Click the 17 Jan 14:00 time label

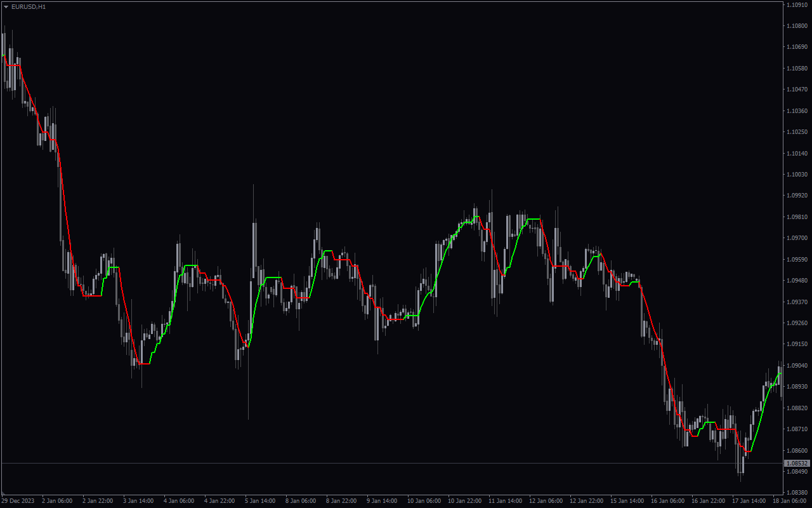pyautogui.click(x=749, y=501)
